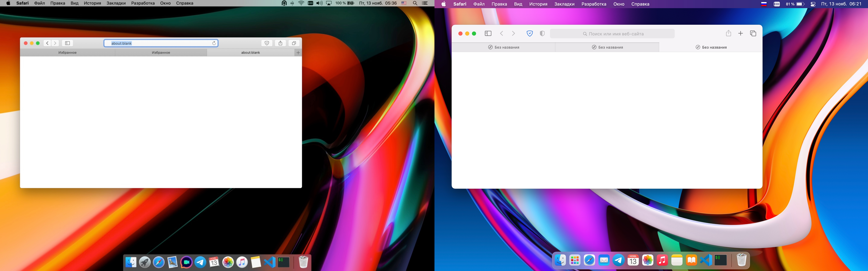Open Окно menu in the 06:21 menu bar
Viewport: 868px width, 271px height.
click(x=619, y=4)
